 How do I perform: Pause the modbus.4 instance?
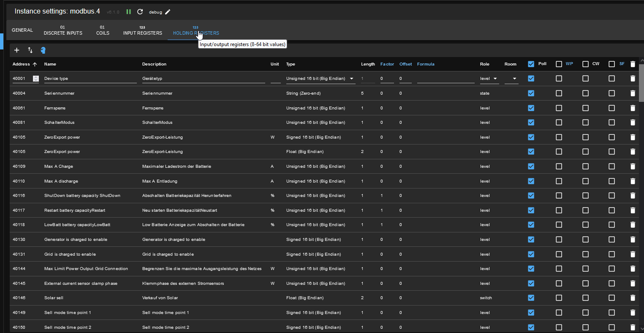(x=128, y=12)
